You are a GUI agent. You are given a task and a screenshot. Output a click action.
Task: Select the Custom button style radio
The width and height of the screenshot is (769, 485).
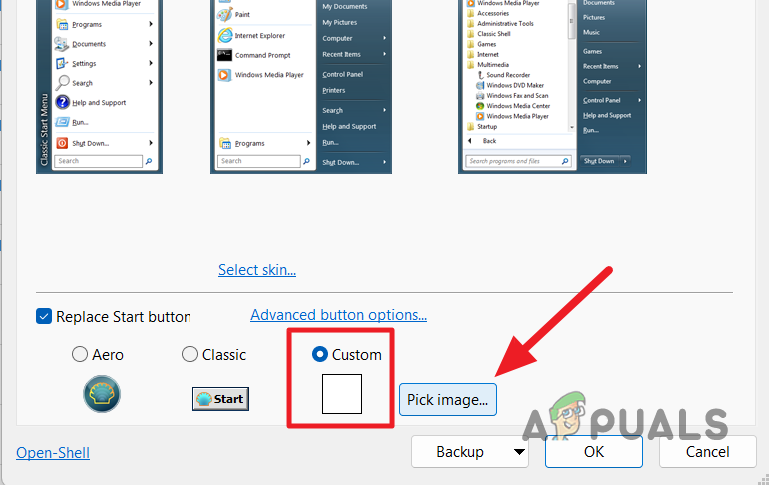click(320, 354)
